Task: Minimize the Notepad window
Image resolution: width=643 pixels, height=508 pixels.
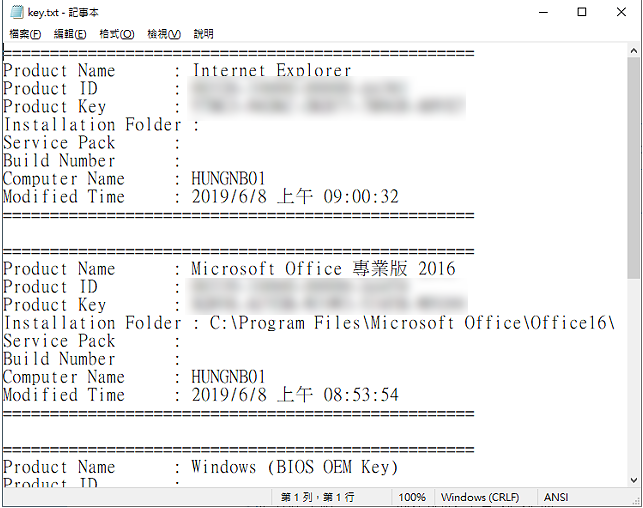Action: click(x=543, y=12)
